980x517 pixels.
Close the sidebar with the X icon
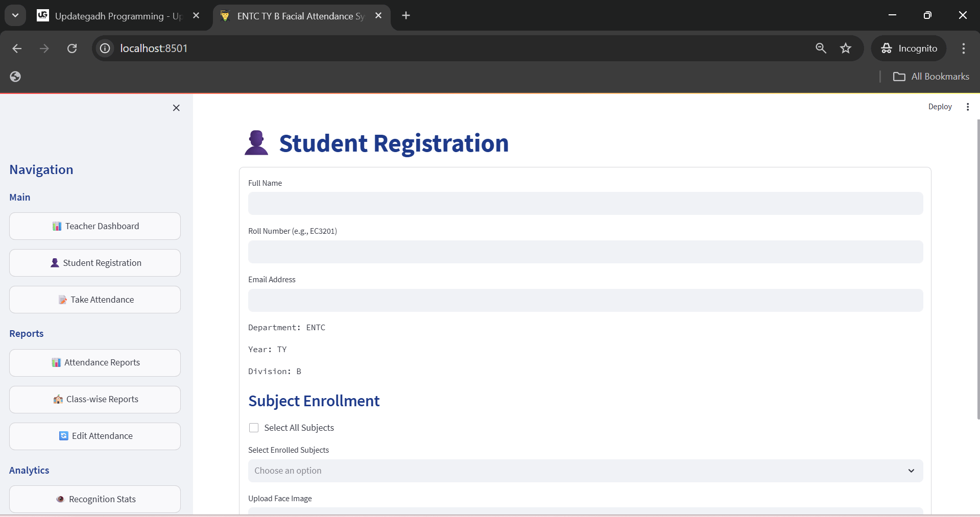pos(176,108)
